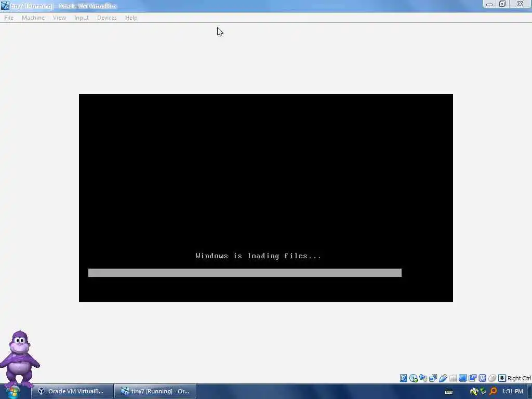Click the USB devices status icon
Screen dimensions: 532x399
pos(443,378)
